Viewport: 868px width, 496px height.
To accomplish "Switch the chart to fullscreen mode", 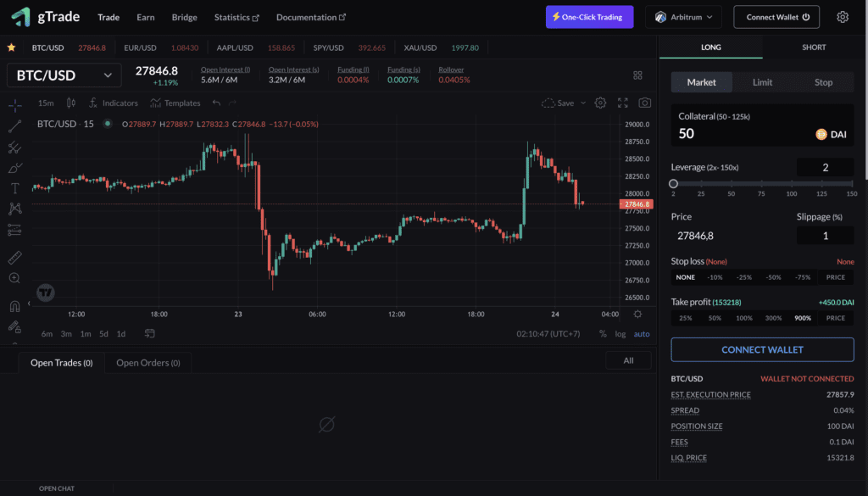I will pyautogui.click(x=623, y=103).
